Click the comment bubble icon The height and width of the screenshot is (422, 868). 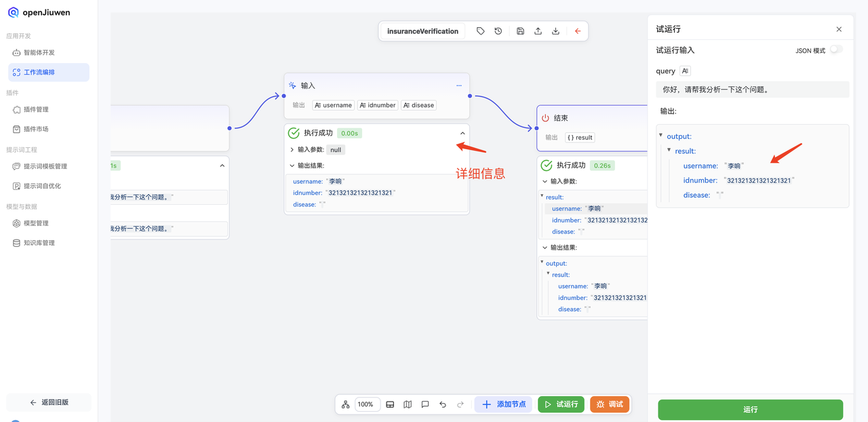(425, 404)
